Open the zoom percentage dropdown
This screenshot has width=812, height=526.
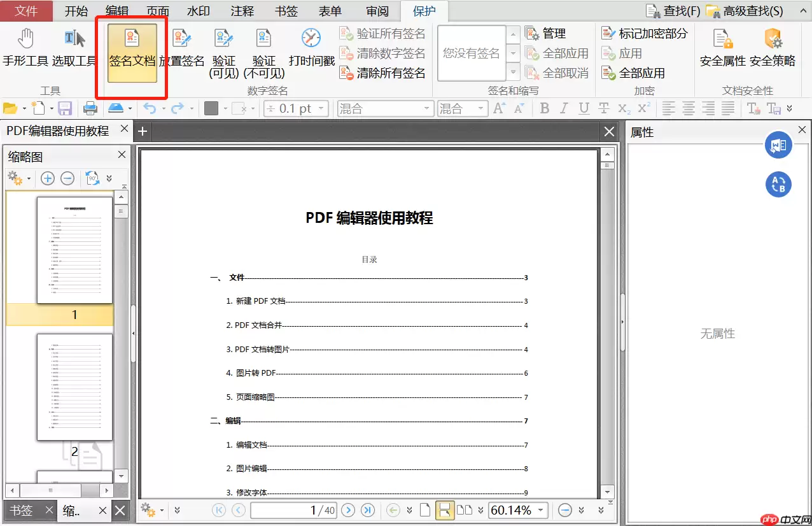coord(540,509)
